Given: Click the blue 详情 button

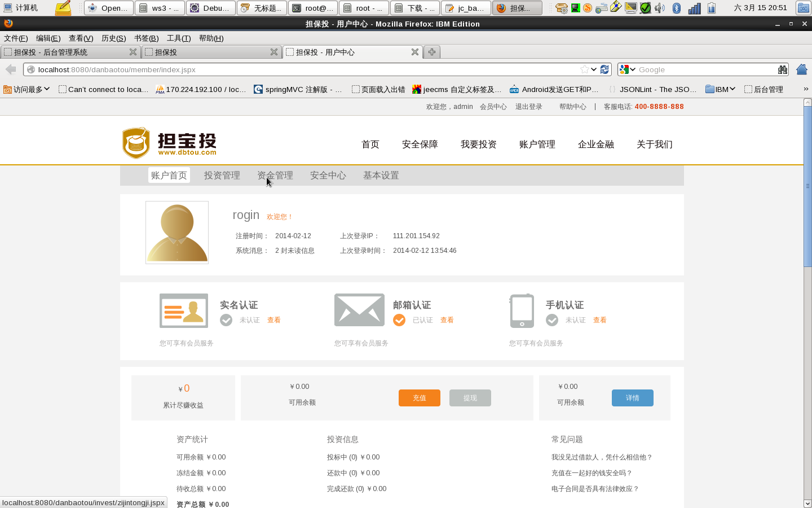Looking at the screenshot, I should (633, 398).
